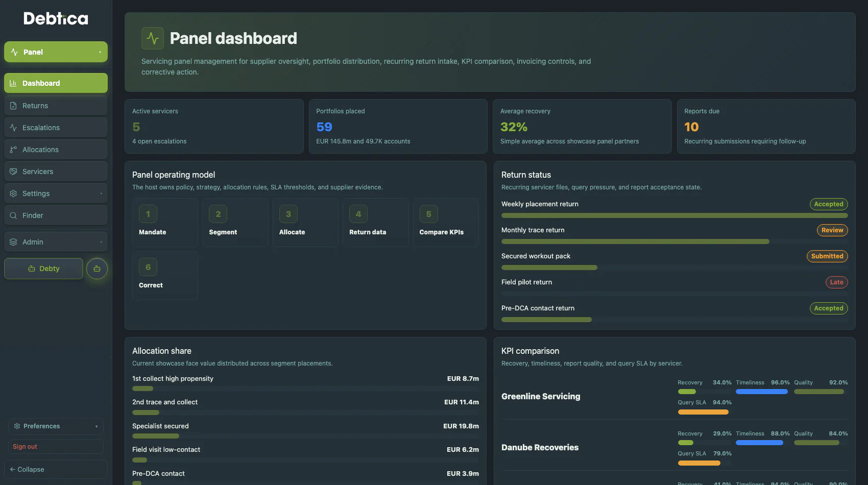Open the Reports due card
868x485 pixels.
click(766, 126)
